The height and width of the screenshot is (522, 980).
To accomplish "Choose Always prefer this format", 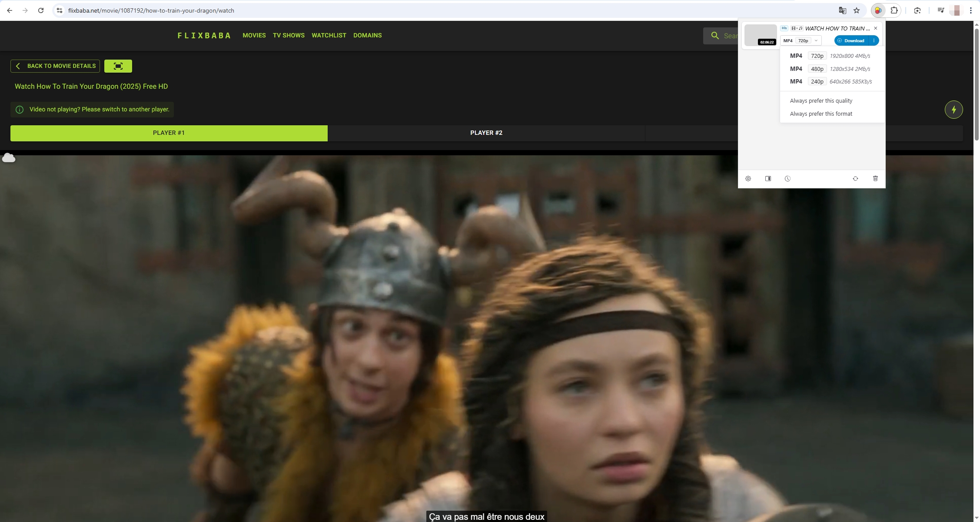I will coord(821,114).
